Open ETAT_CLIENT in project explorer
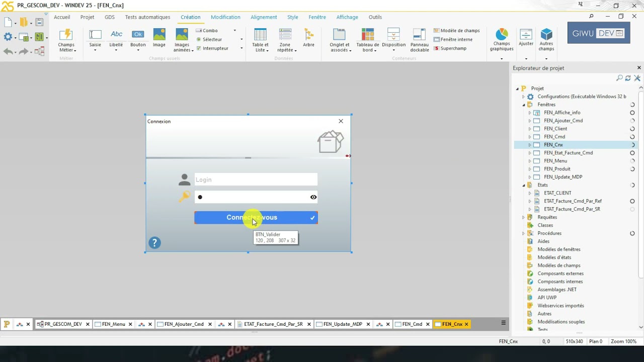The height and width of the screenshot is (362, 644). [x=557, y=193]
